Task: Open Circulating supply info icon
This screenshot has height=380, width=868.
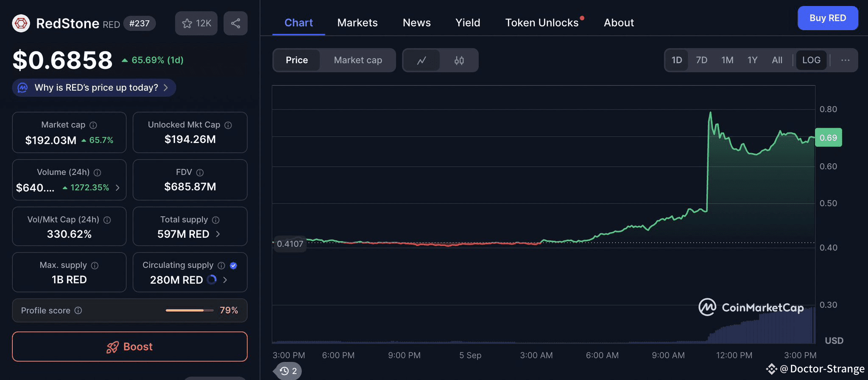Action: pyautogui.click(x=221, y=265)
